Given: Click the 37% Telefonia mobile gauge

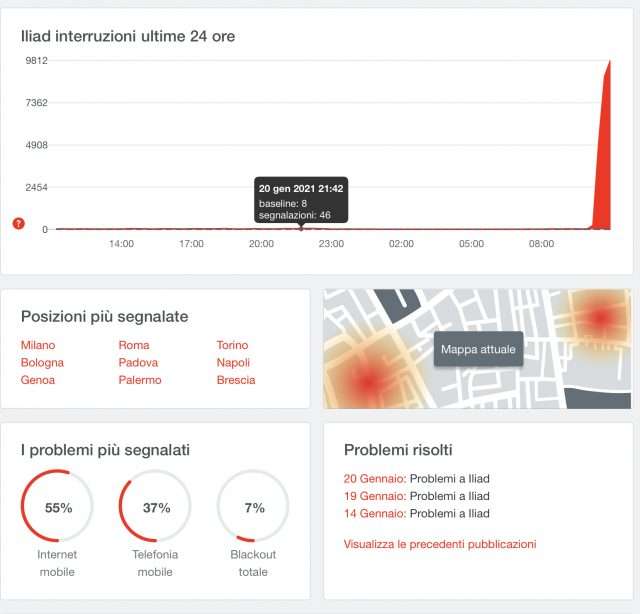Looking at the screenshot, I should [155, 506].
